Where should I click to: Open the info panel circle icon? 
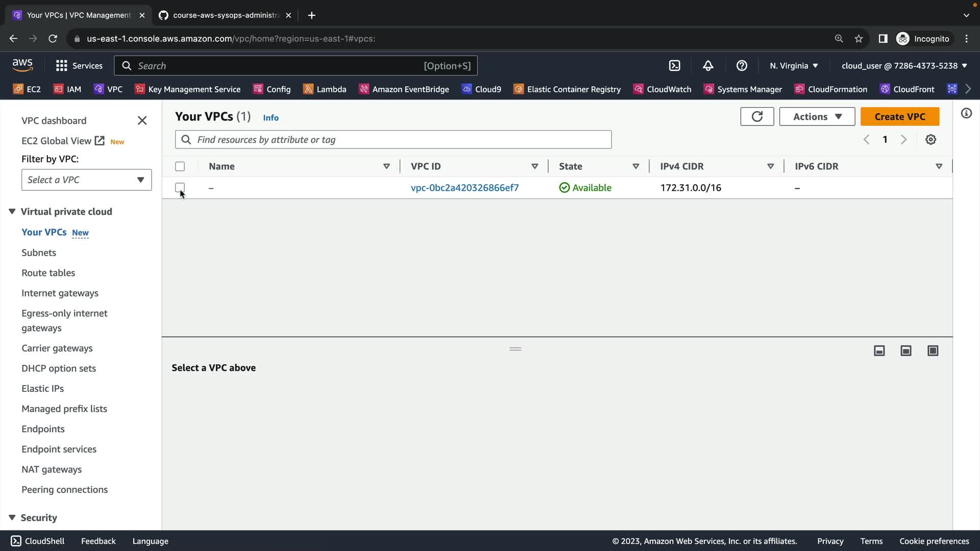pos(966,113)
